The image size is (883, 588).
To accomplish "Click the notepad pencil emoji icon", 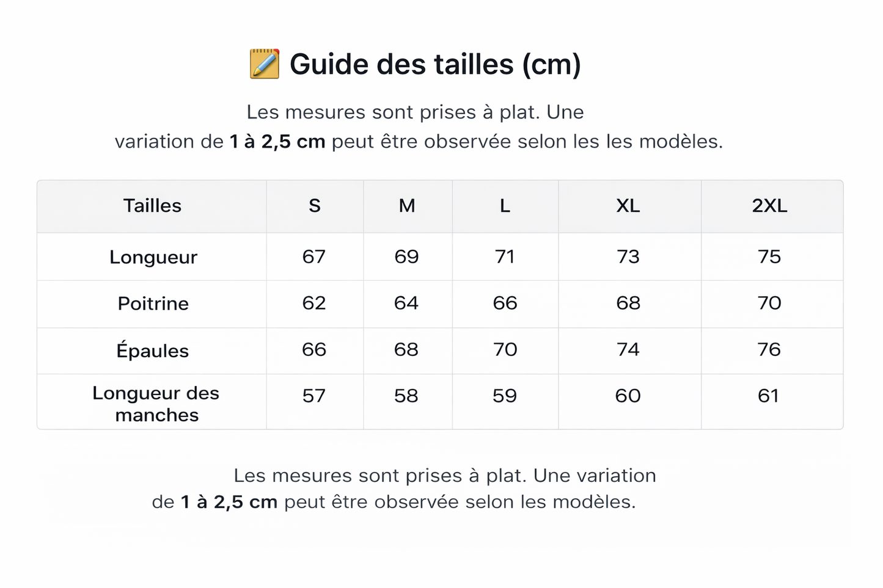I will click(x=265, y=64).
